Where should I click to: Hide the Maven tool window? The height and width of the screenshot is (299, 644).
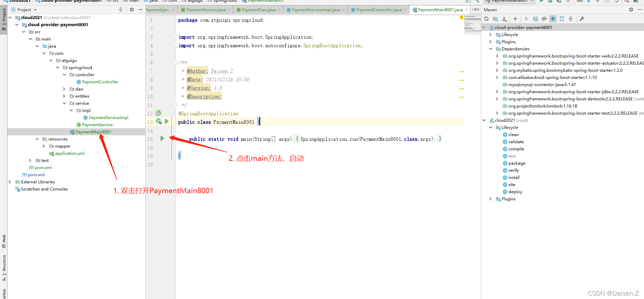[x=640, y=10]
